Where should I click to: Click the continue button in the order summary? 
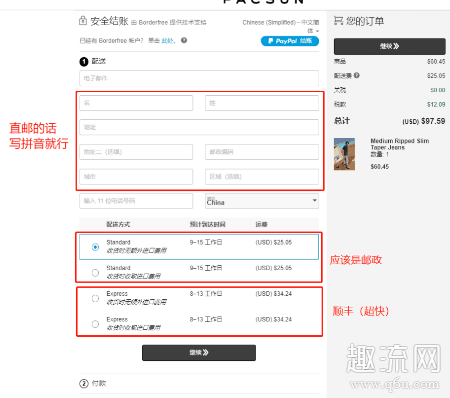pos(390,46)
